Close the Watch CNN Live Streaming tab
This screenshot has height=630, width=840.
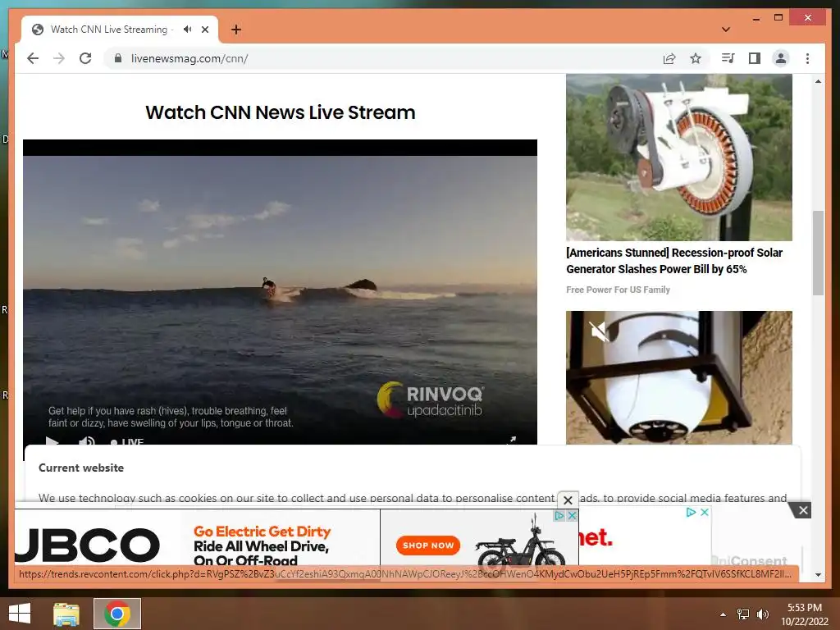click(x=205, y=30)
